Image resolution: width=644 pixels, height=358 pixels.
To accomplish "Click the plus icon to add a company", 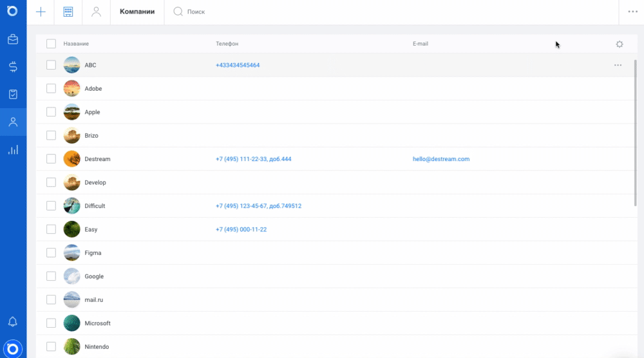I will tap(41, 12).
